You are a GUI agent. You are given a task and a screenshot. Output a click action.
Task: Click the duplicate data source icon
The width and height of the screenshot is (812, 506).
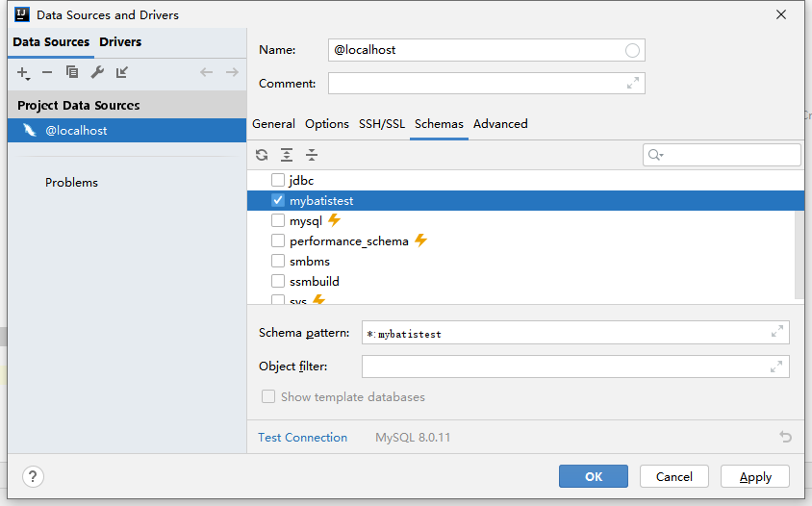coord(72,72)
